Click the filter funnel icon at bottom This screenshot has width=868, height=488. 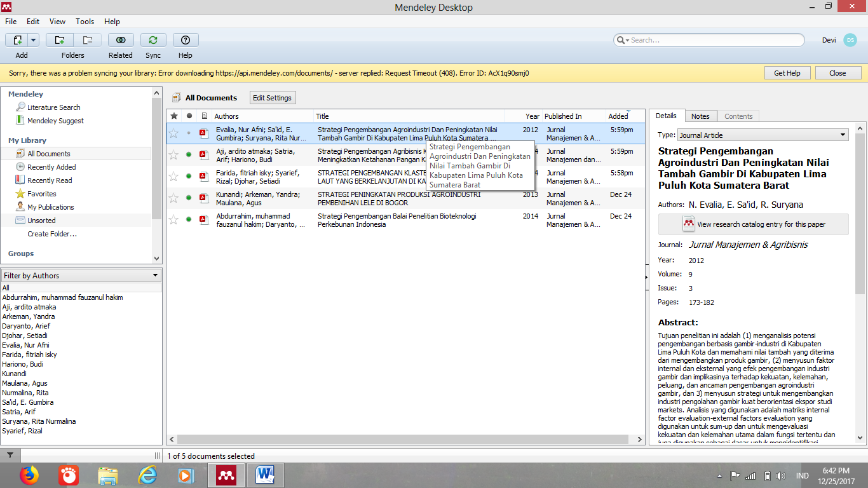(x=10, y=456)
